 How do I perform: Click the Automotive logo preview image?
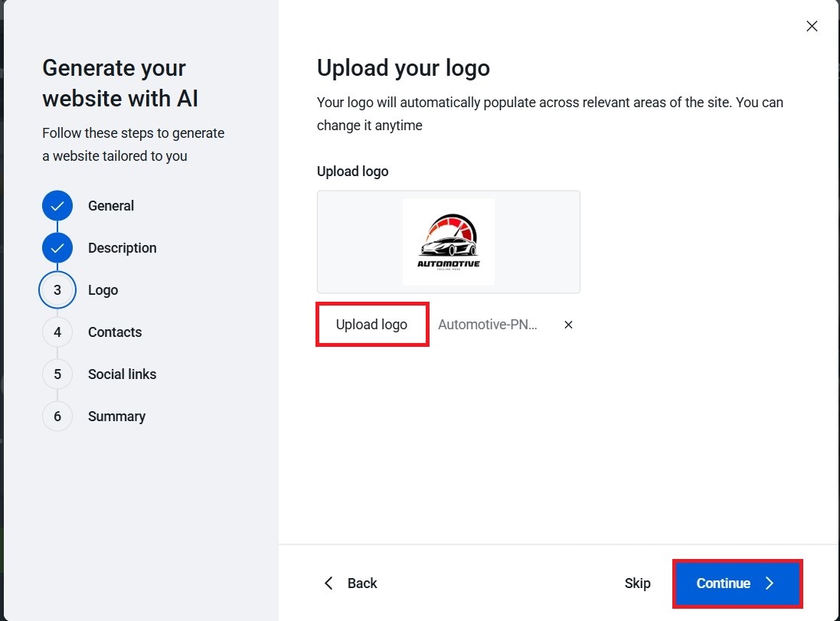[x=449, y=242]
